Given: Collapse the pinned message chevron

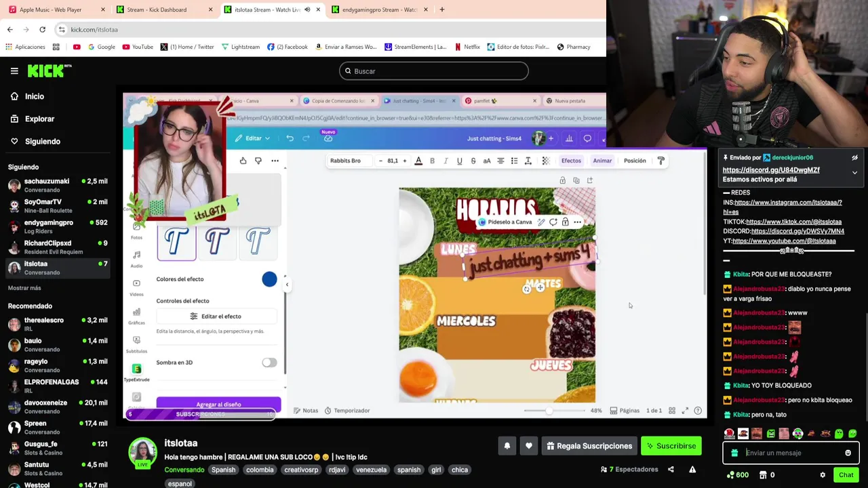Looking at the screenshot, I should 854,173.
